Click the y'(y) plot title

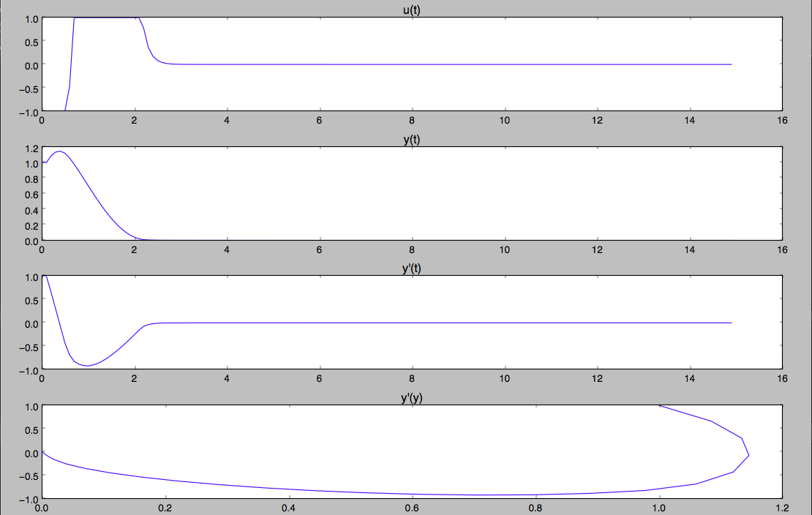pyautogui.click(x=412, y=397)
